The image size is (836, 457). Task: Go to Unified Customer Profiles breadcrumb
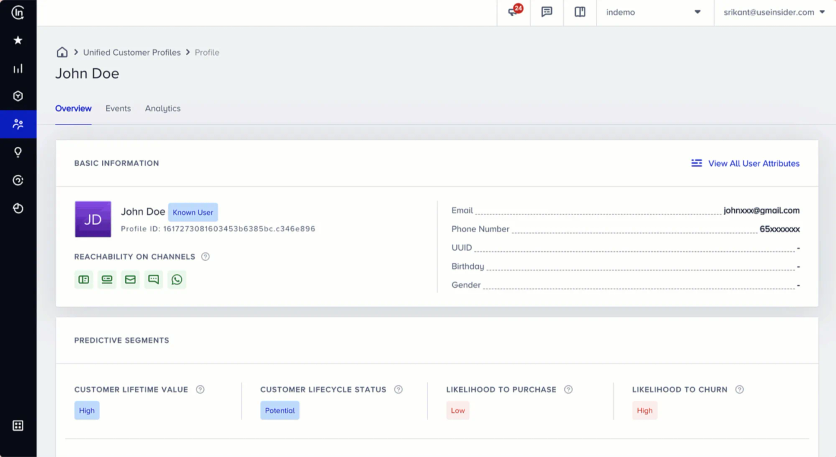[x=132, y=52]
